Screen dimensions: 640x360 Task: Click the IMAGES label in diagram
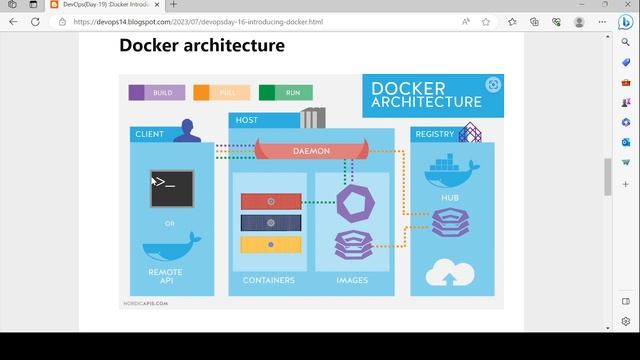(x=352, y=280)
